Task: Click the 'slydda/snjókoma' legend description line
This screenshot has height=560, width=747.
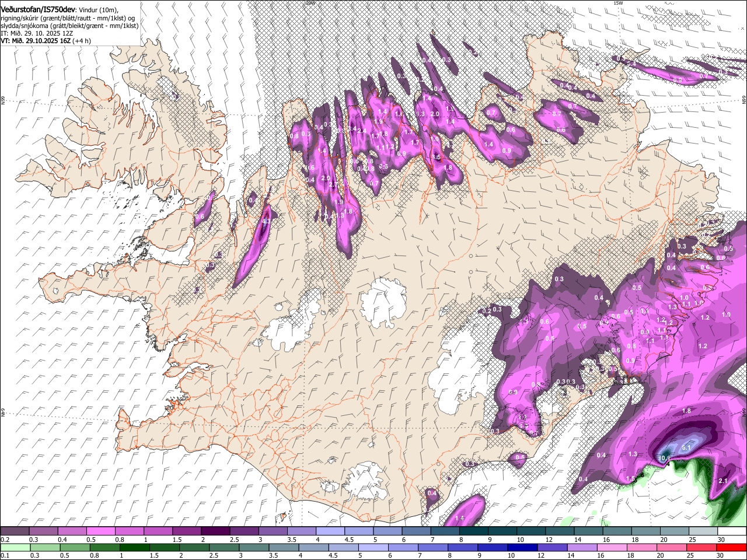Action: [69, 26]
